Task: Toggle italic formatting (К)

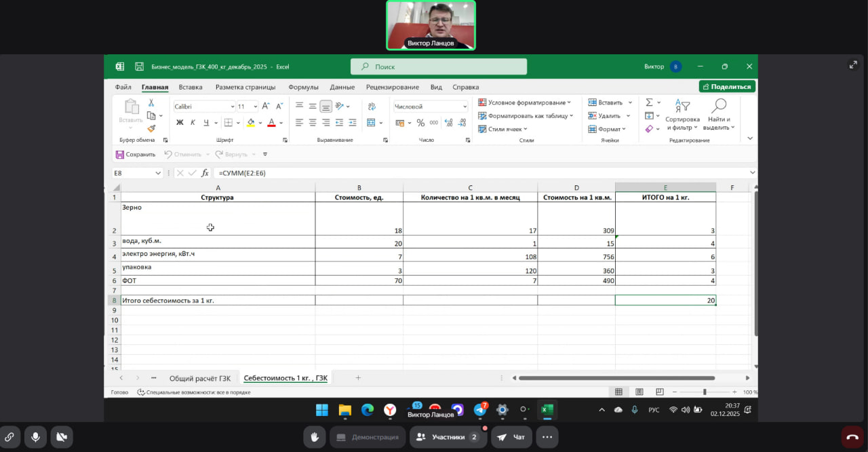Action: [x=193, y=123]
